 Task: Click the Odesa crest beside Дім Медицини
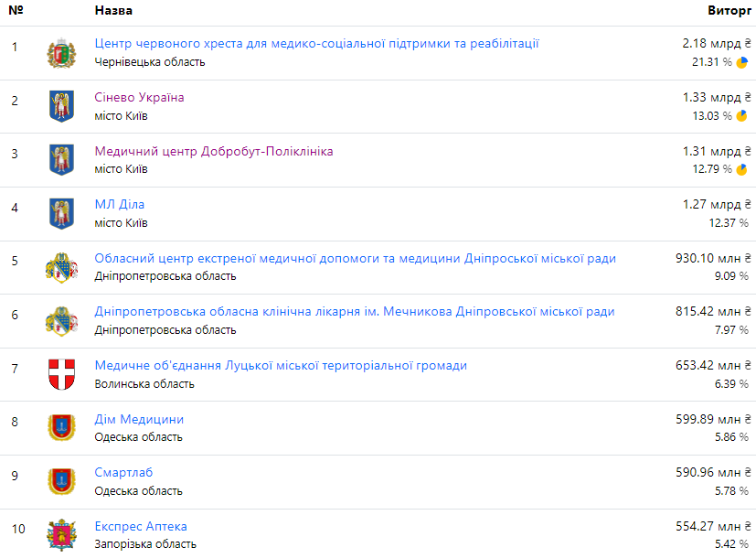pyautogui.click(x=61, y=427)
